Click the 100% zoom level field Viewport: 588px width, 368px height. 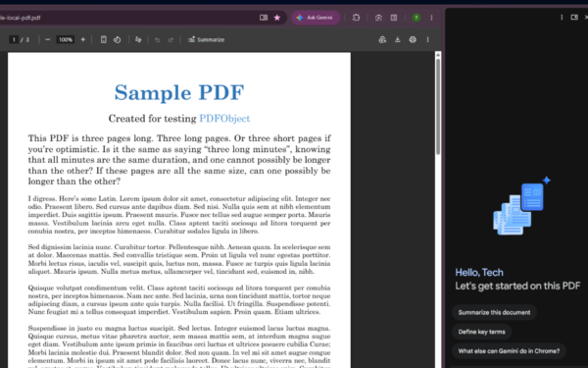pyautogui.click(x=66, y=39)
